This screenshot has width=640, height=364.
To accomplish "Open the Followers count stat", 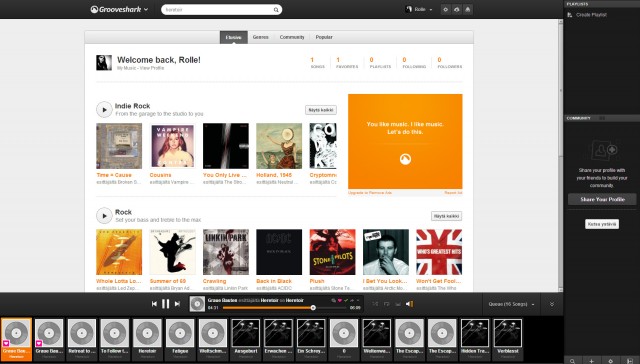I will [449, 62].
